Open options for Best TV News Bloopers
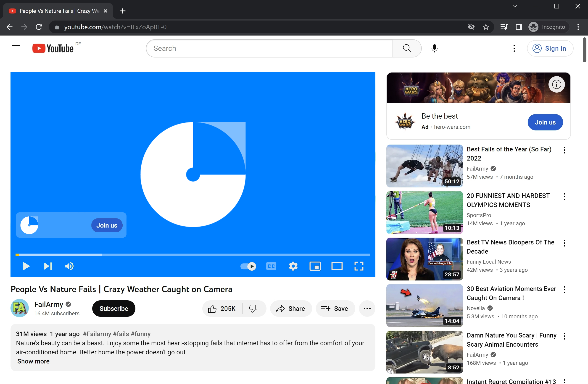Screen dimensions: 588x384 (564, 243)
